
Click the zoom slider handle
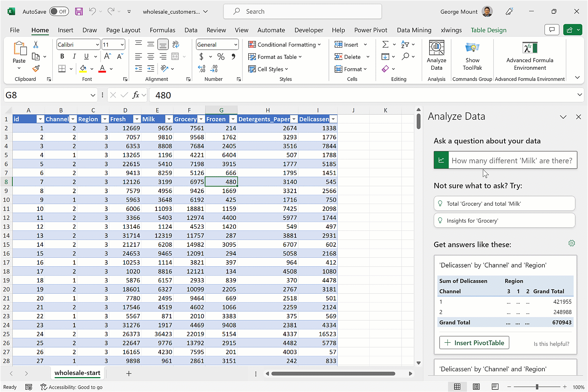537,387
